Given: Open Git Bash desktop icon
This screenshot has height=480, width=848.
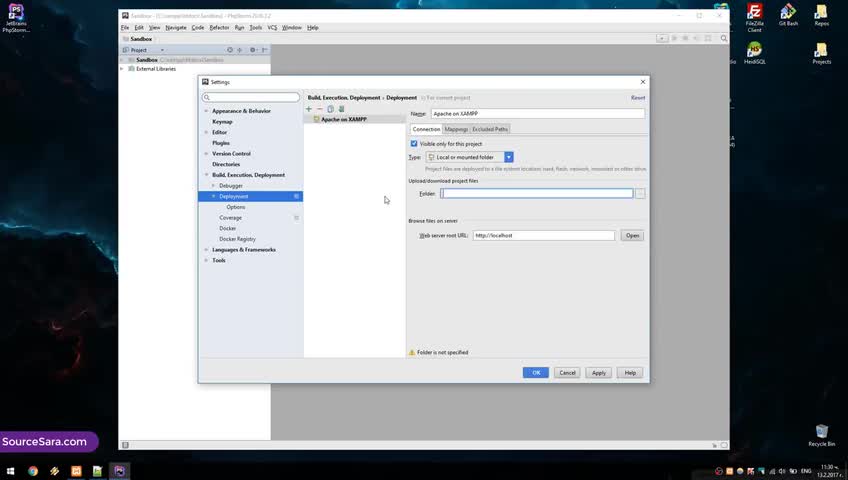Looking at the screenshot, I should tap(788, 15).
